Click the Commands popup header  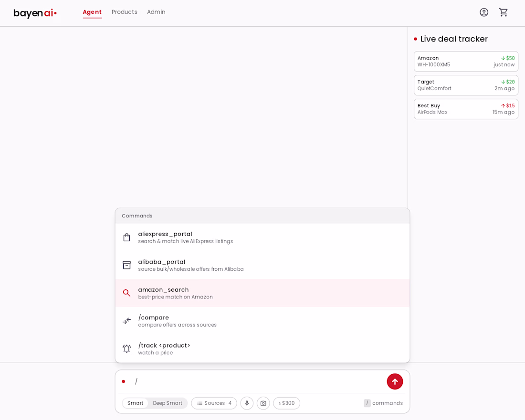(x=262, y=215)
